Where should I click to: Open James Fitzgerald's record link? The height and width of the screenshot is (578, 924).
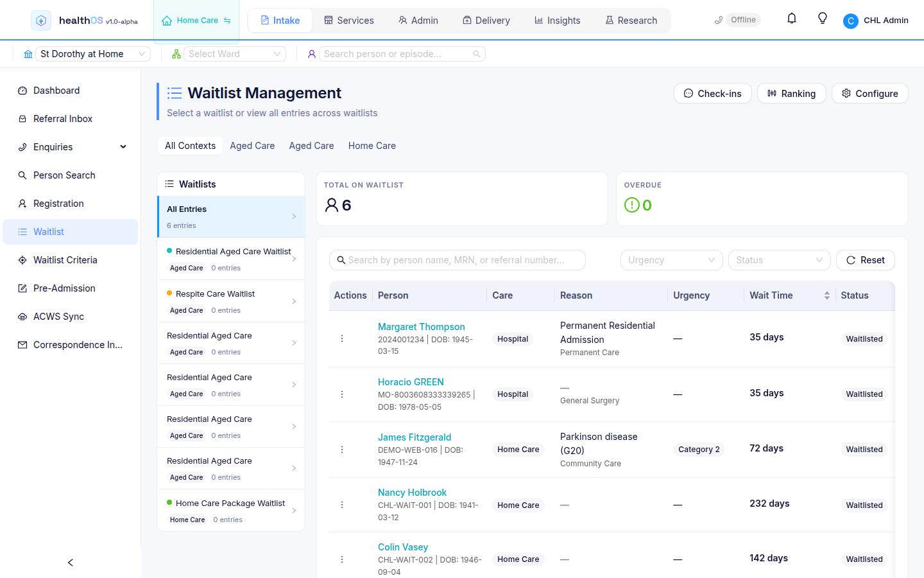(x=415, y=437)
